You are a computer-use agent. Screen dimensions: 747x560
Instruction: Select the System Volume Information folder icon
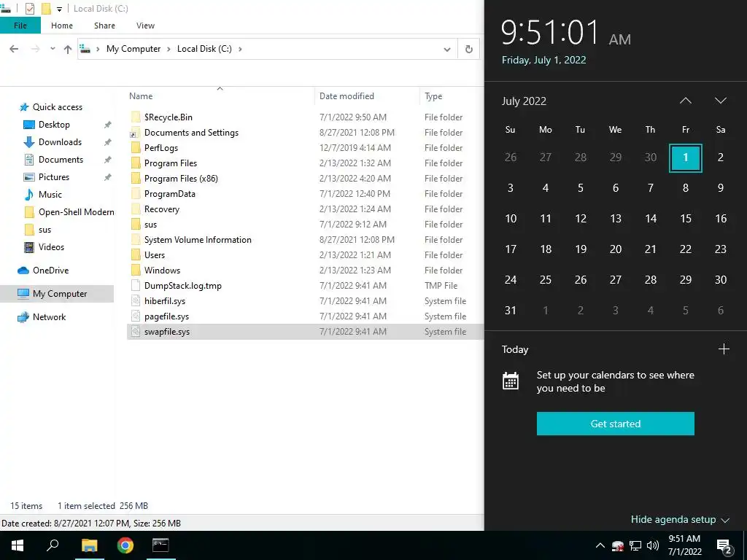pyautogui.click(x=136, y=239)
